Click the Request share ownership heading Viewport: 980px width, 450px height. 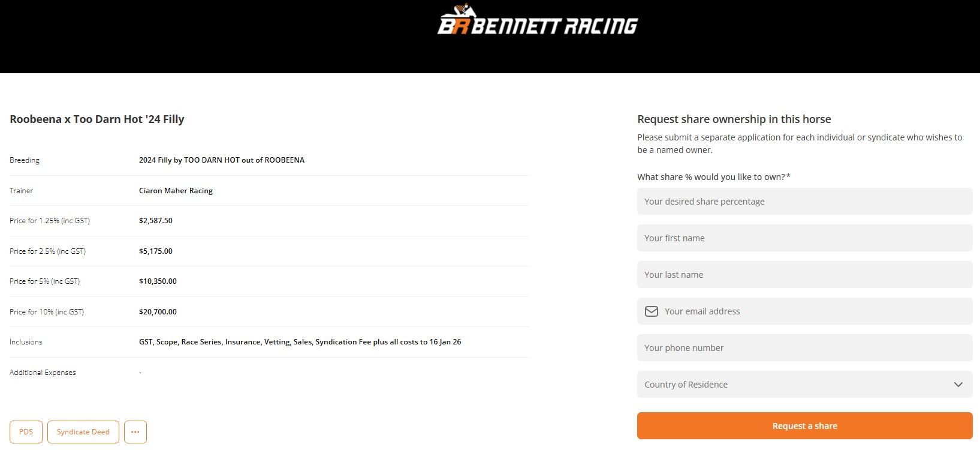(x=734, y=119)
